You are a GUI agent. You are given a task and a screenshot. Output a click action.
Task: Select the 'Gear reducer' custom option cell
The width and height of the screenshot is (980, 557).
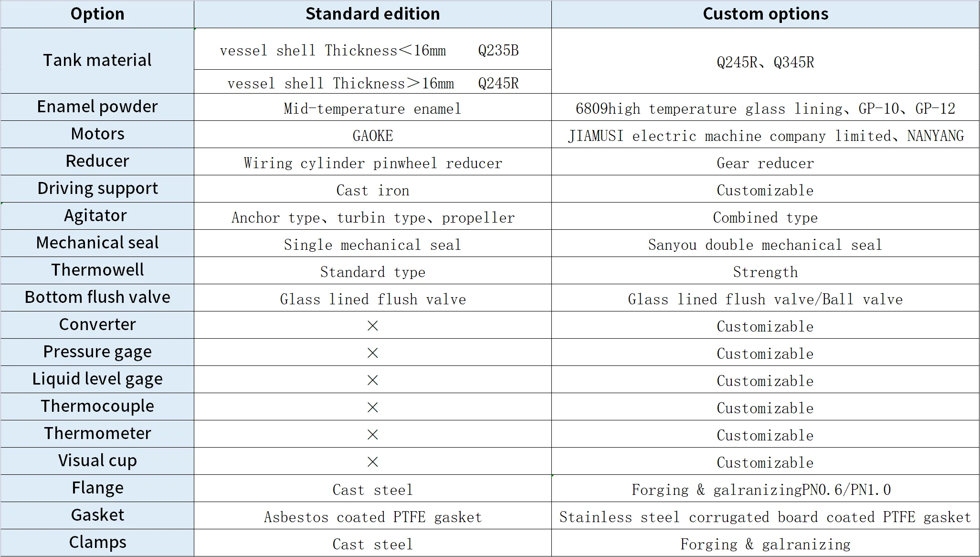[x=765, y=163]
